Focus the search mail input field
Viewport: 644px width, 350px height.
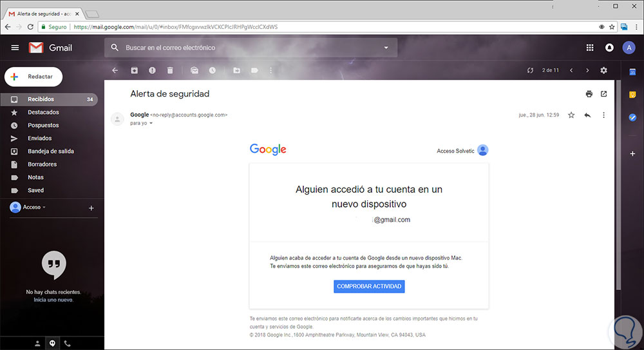(x=251, y=48)
